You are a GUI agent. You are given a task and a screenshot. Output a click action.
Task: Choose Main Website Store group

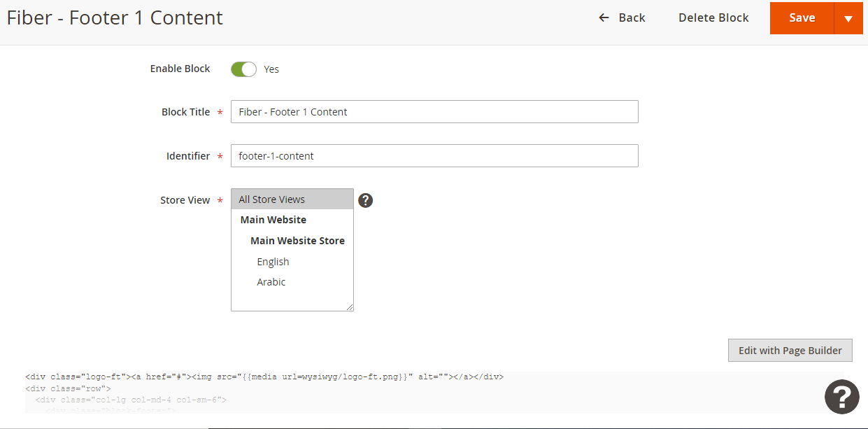297,241
